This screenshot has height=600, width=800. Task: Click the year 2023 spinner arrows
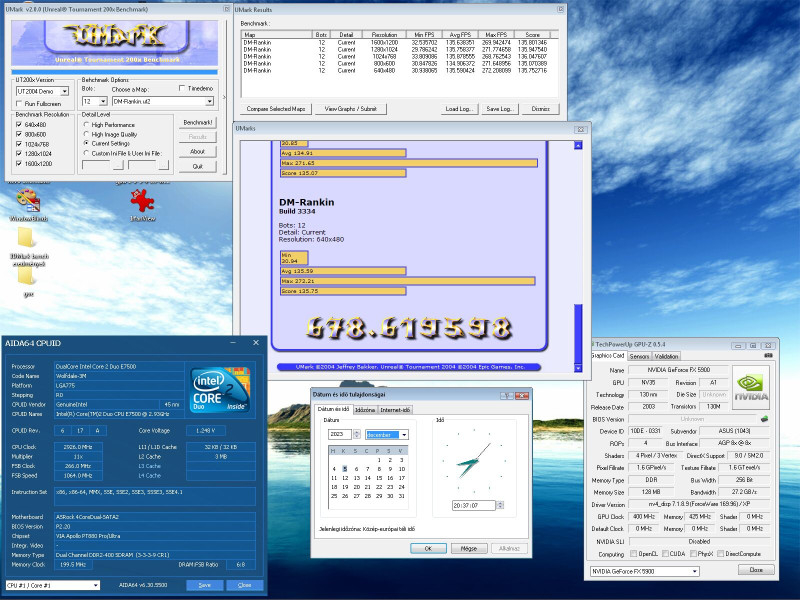click(357, 434)
